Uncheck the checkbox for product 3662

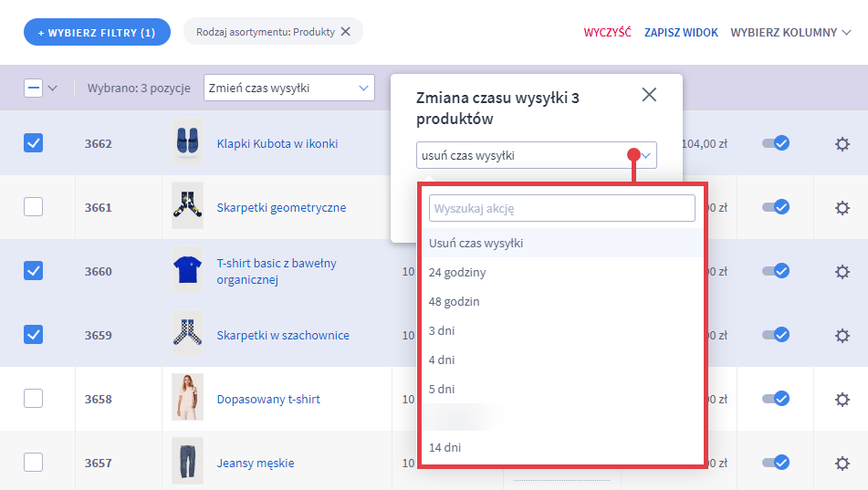33,143
